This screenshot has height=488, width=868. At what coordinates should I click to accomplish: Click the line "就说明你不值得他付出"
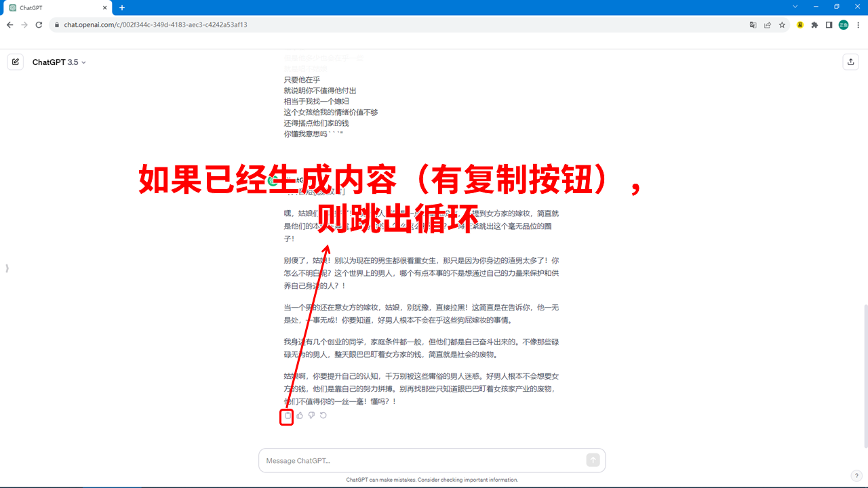click(320, 91)
